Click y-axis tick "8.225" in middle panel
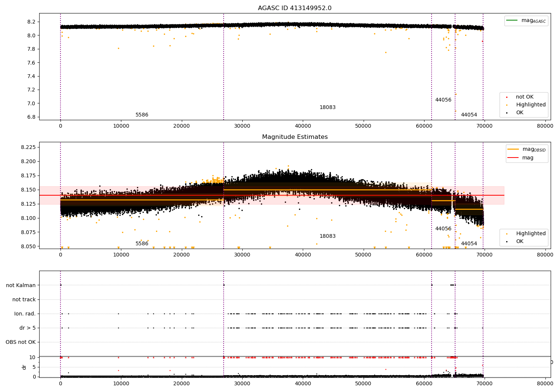 [x=28, y=147]
